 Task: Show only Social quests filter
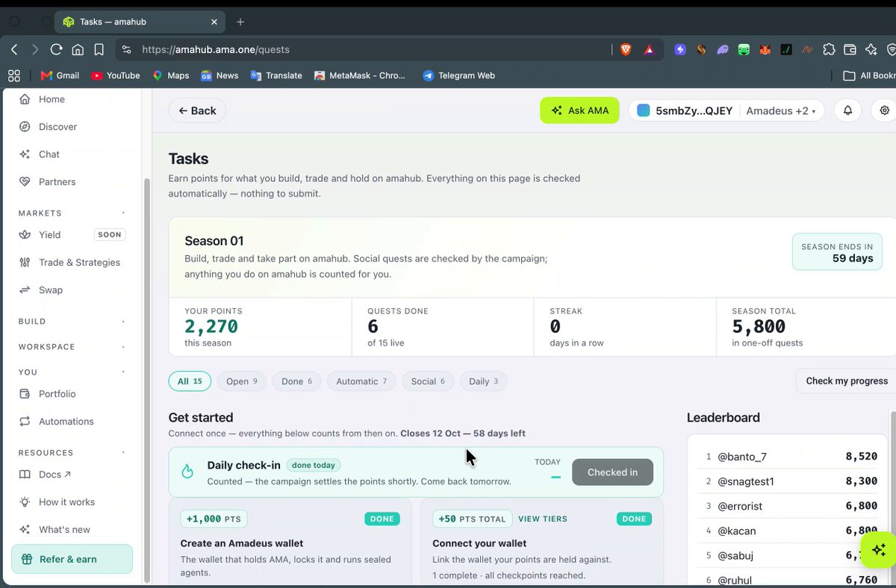click(x=428, y=381)
